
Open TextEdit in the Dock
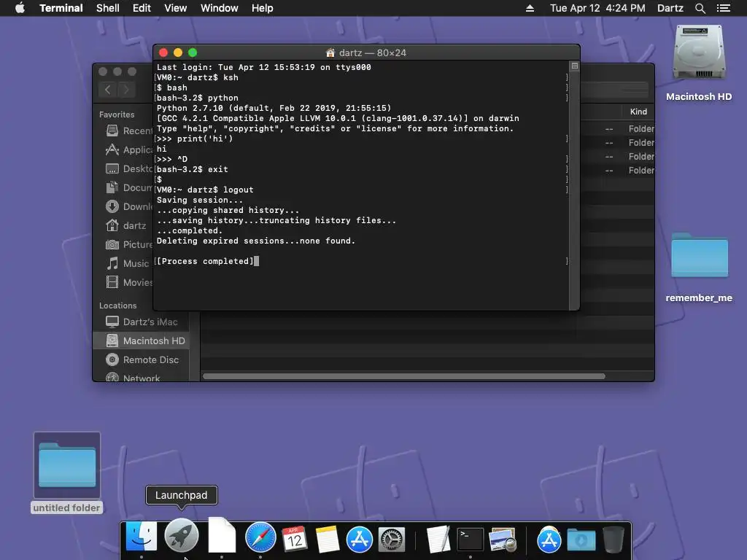(x=438, y=539)
